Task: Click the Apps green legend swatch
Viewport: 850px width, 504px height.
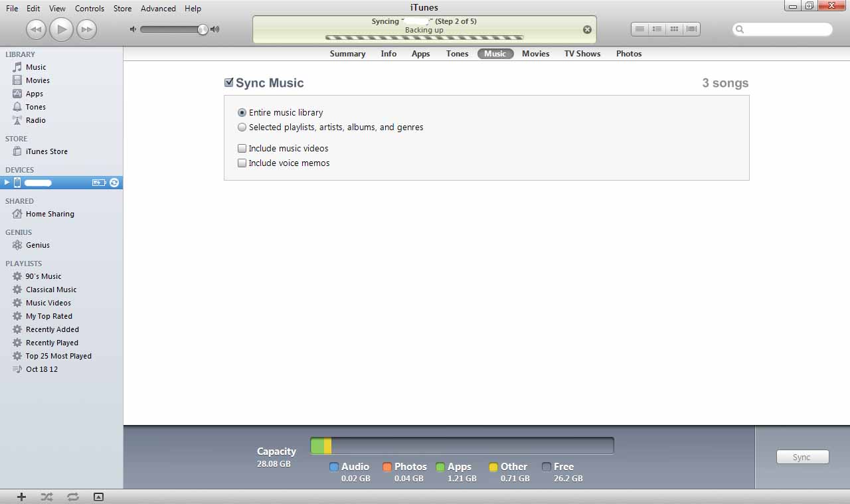Action: (440, 467)
